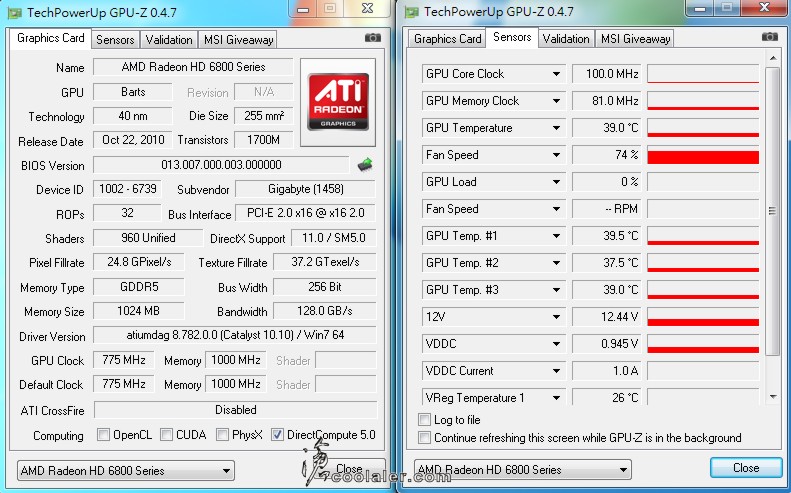Enable continue refreshing in background checkbox
The height and width of the screenshot is (493, 791).
424,437
